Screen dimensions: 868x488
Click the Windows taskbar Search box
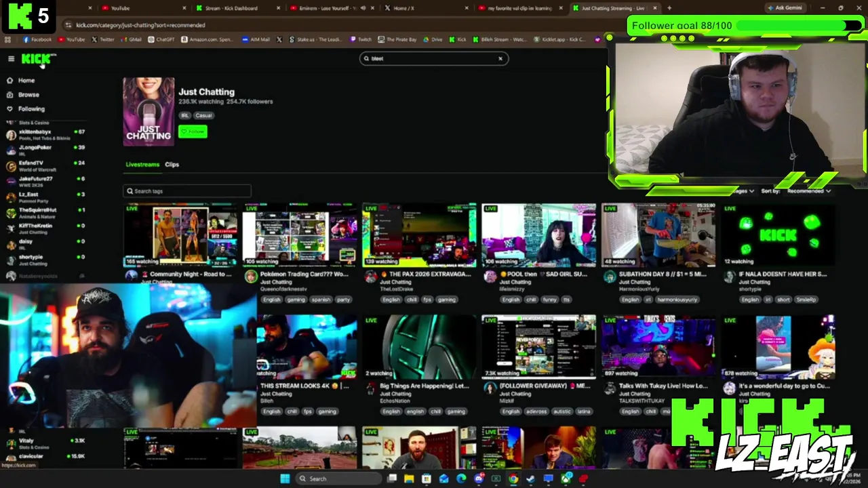pyautogui.click(x=338, y=479)
